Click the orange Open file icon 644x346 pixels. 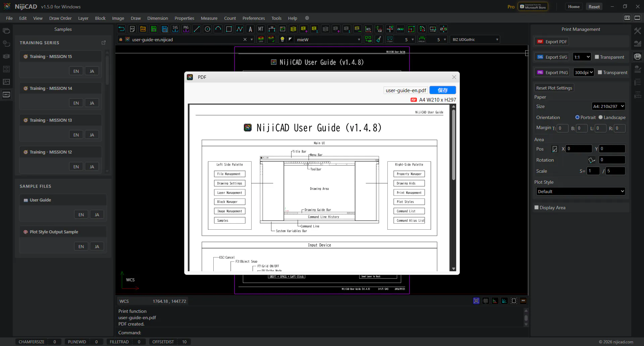coord(143,29)
